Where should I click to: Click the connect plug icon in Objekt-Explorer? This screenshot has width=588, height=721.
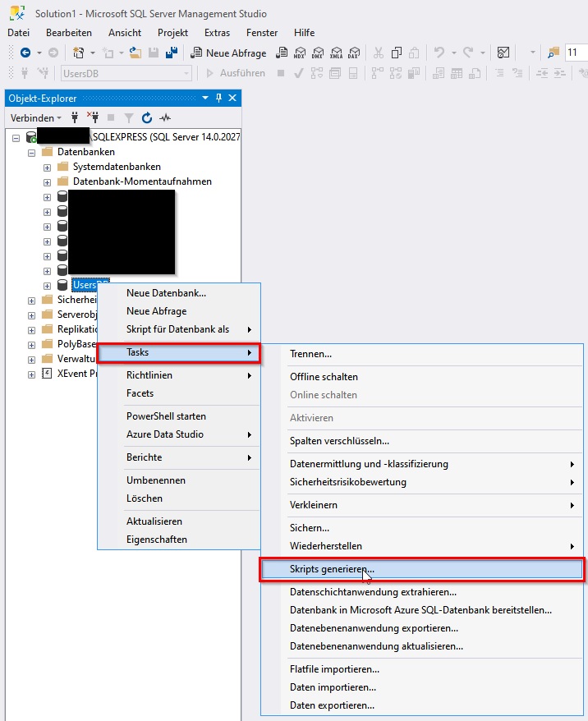[75, 117]
